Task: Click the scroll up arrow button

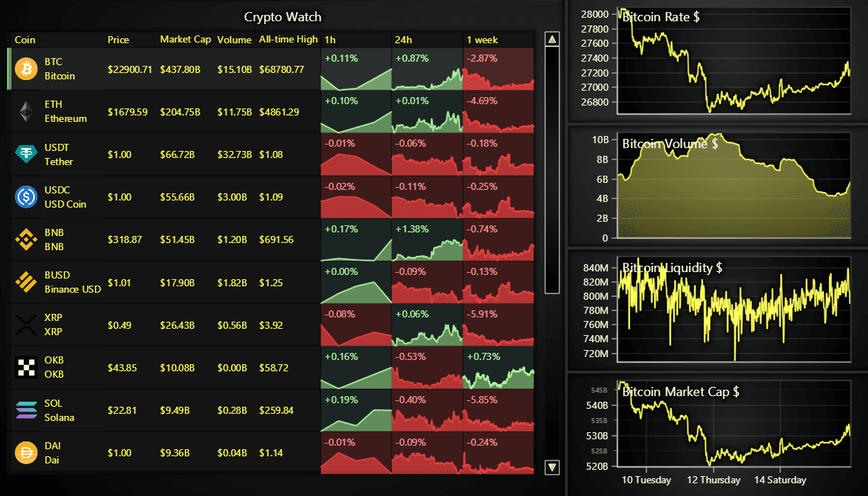Action: pyautogui.click(x=552, y=38)
